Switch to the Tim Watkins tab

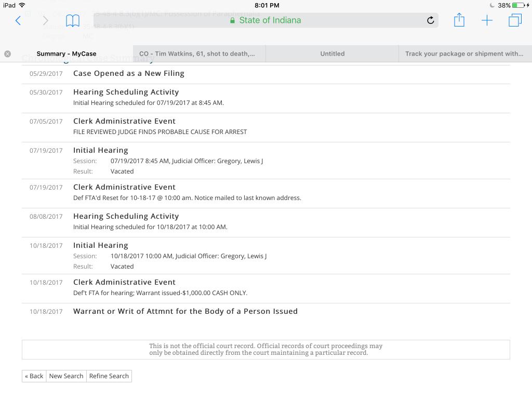(x=197, y=54)
